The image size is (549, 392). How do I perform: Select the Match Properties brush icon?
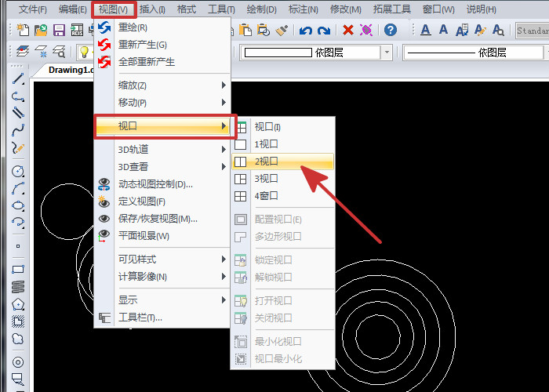(x=282, y=30)
